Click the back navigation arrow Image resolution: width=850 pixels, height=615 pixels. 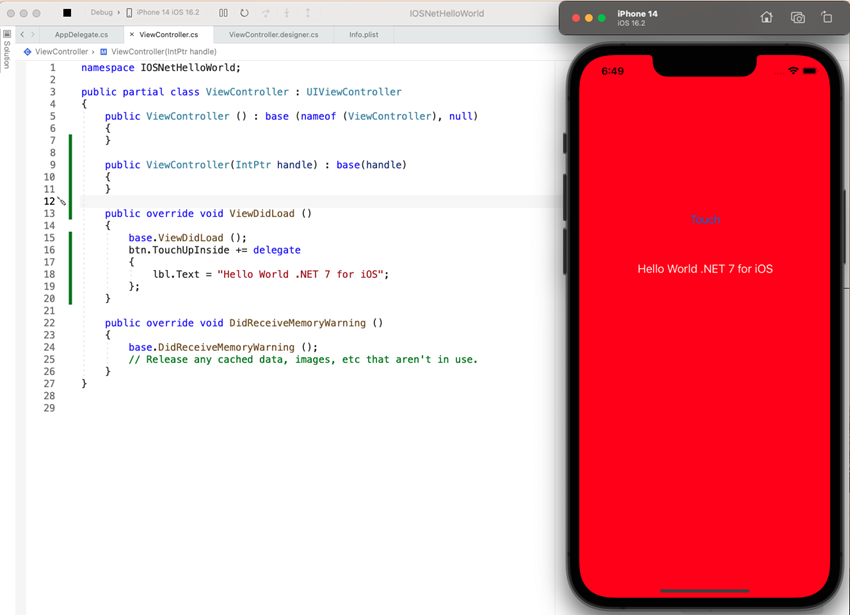[x=21, y=34]
